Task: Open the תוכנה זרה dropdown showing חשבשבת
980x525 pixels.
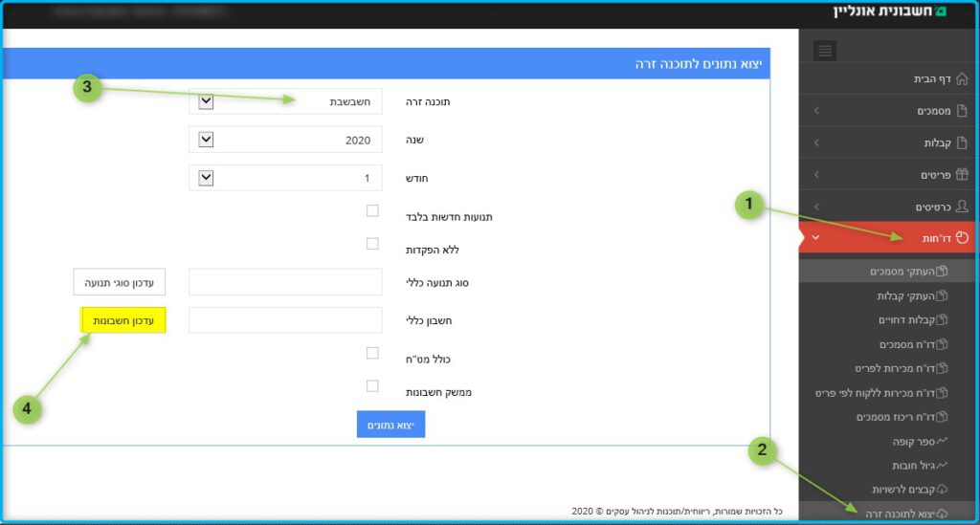Action: [285, 101]
